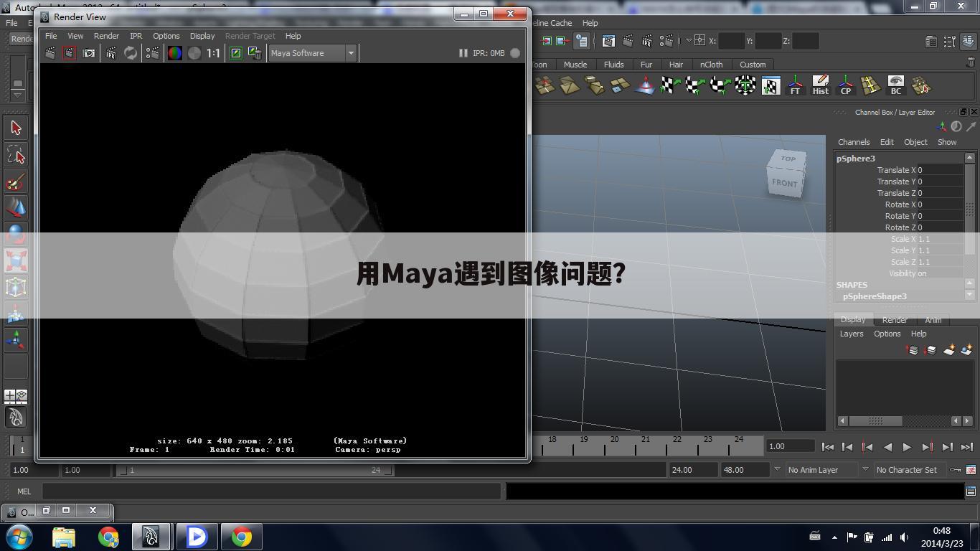Click play backwards button
Viewport: 980px width, 551px height.
tap(887, 447)
